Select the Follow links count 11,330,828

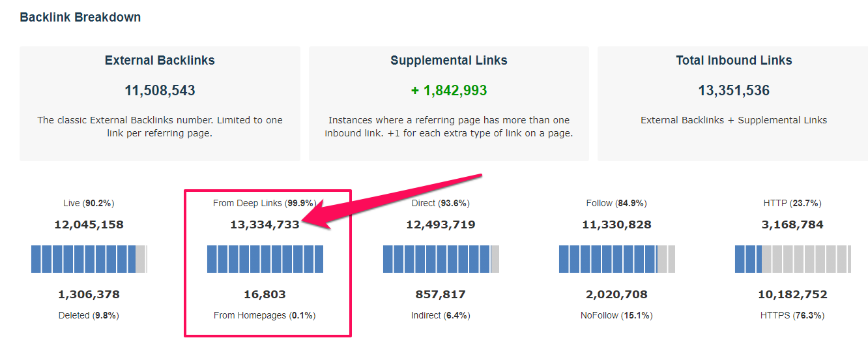616,224
